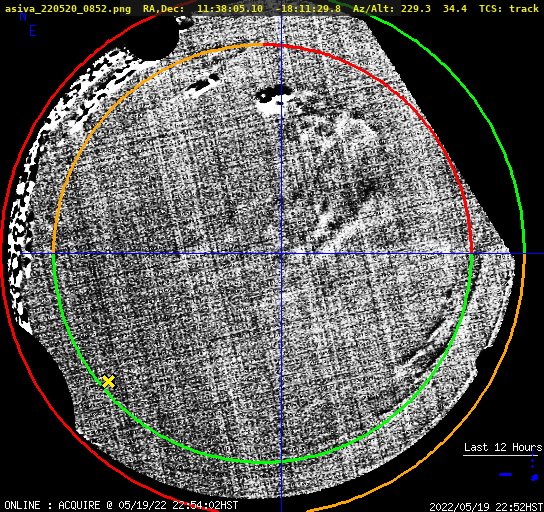Click the RA value 11:38:05.10

click(230, 8)
